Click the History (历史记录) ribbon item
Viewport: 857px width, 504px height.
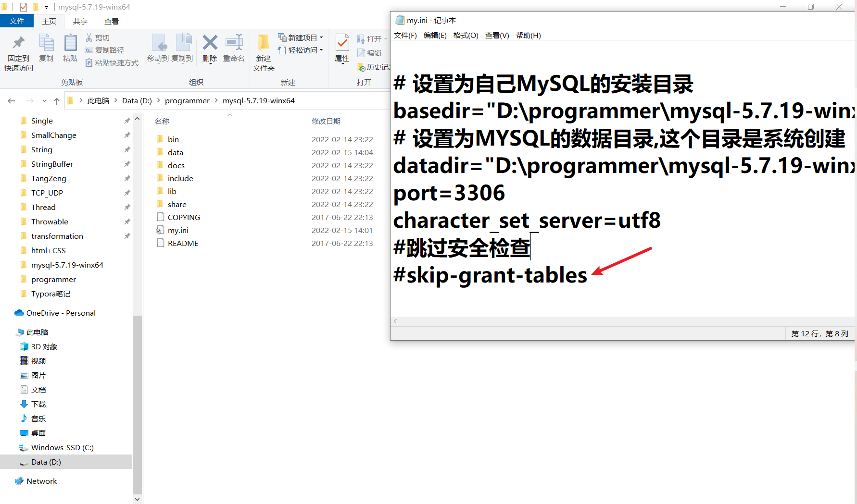click(374, 67)
